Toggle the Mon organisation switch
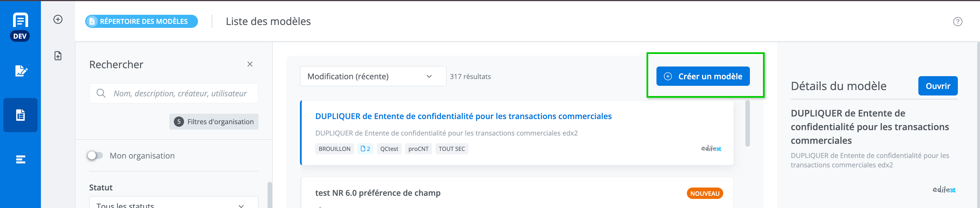This screenshot has height=208, width=980. [95, 155]
